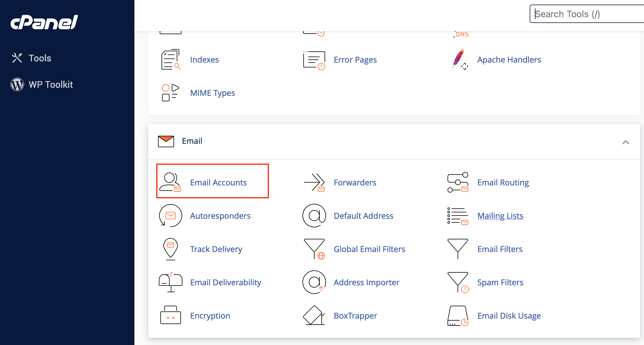Screen dimensions: 644x345
Task: Open Tools in the sidebar
Action: pyautogui.click(x=40, y=58)
